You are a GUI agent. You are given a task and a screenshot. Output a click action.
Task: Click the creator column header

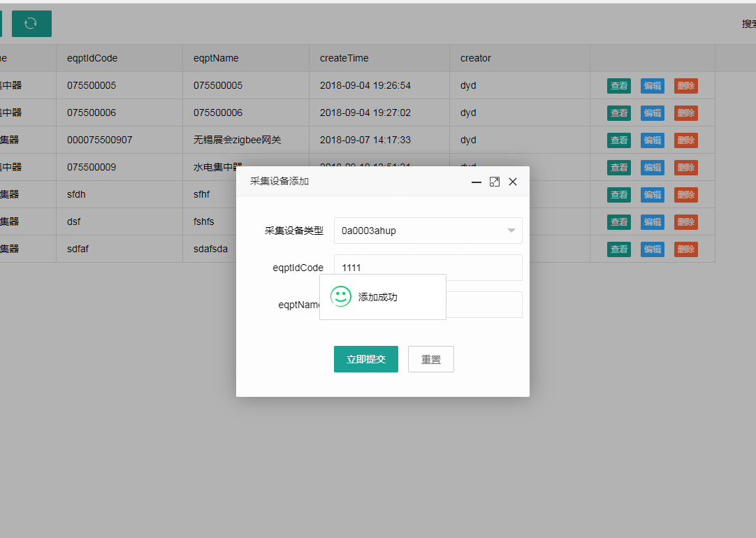click(520, 58)
